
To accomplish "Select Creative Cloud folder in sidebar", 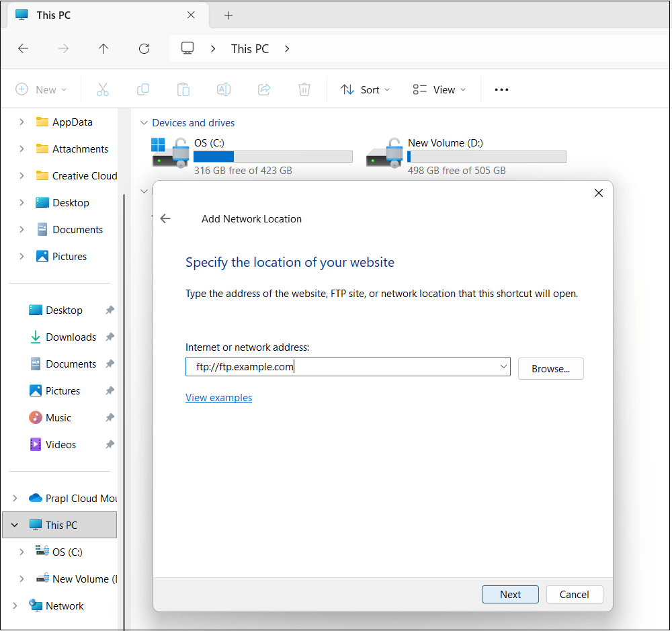I will [77, 176].
